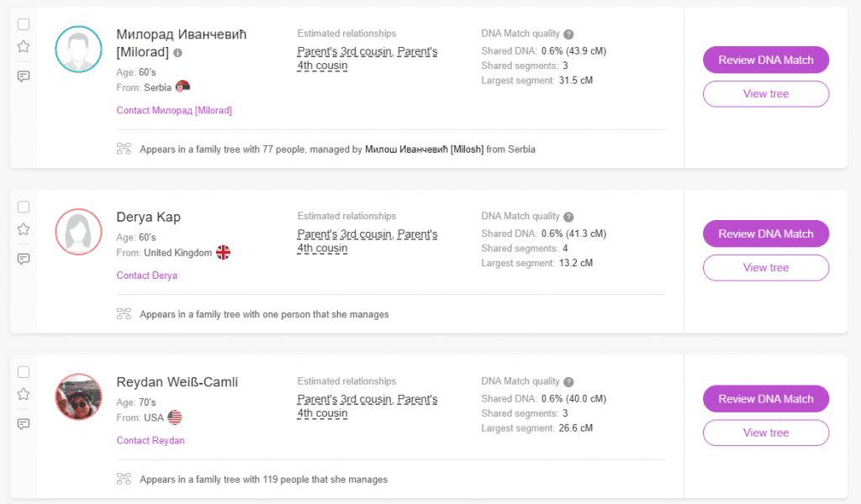861x504 pixels.
Task: Add a note to Derya Kap match
Action: coord(24,259)
